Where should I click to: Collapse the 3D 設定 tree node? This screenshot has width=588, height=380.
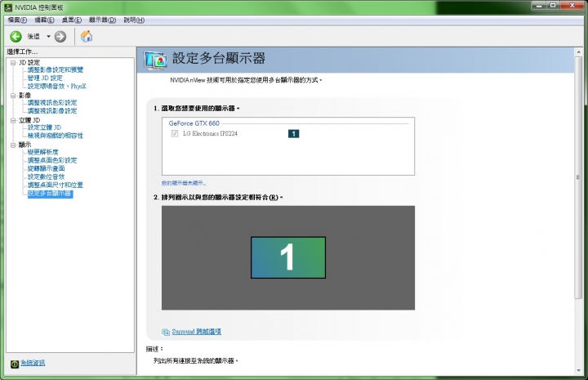(x=13, y=63)
